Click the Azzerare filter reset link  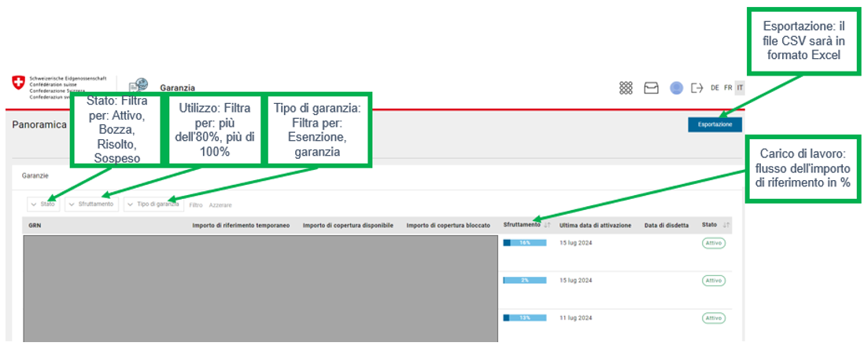[x=220, y=205]
